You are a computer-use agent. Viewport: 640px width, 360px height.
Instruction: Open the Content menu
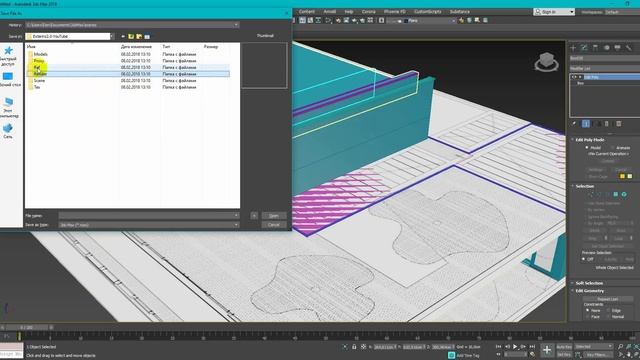click(x=307, y=12)
